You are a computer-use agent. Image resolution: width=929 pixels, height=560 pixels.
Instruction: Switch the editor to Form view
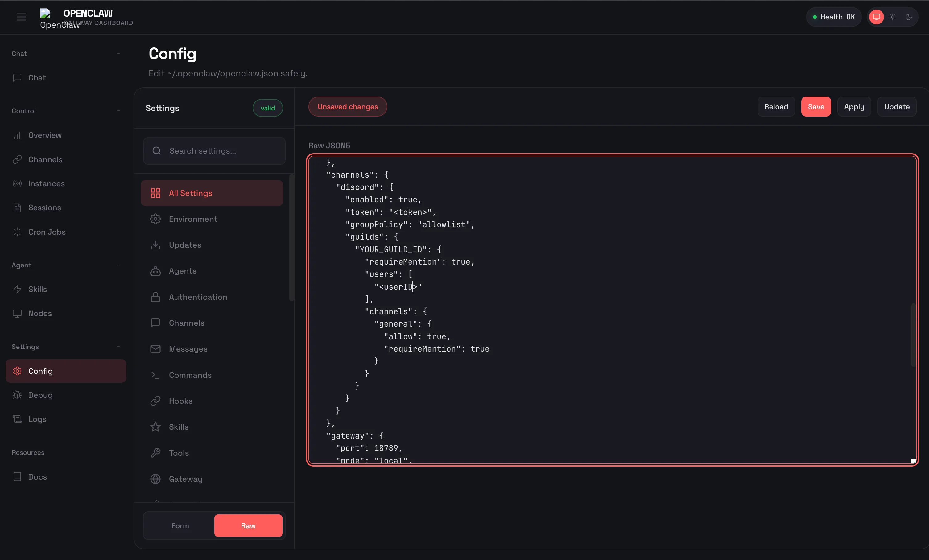(x=180, y=525)
